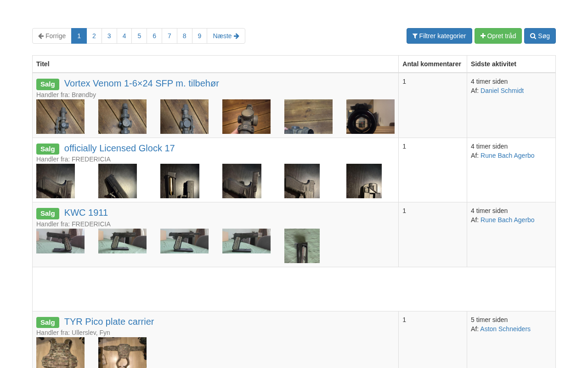Open second TYR Pico plate carrier thumbnail
Screen dimensions: 588x368
122,352
